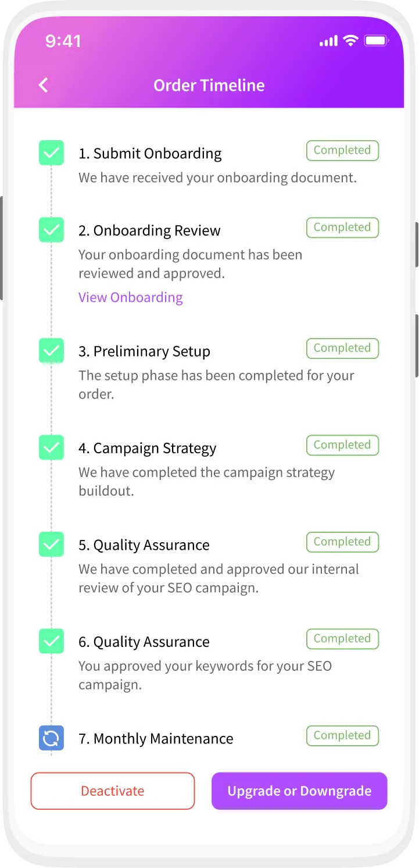Image resolution: width=419 pixels, height=868 pixels.
Task: Tap the battery indicator icon
Action: click(x=376, y=41)
